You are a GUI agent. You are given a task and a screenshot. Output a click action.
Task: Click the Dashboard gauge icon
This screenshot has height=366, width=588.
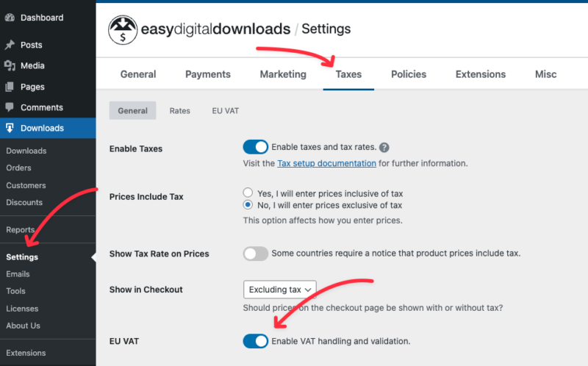(x=10, y=18)
